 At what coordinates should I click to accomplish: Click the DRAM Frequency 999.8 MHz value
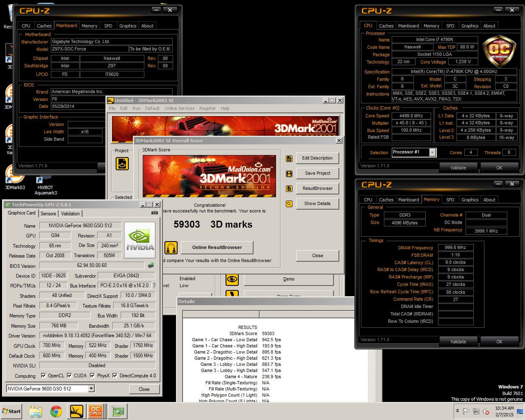pos(455,248)
